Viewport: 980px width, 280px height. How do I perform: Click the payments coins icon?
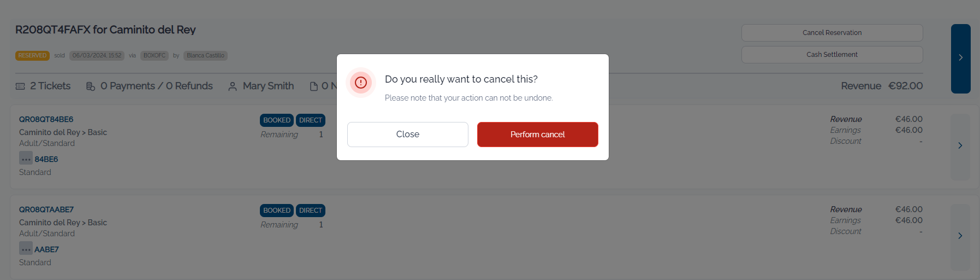click(x=91, y=86)
